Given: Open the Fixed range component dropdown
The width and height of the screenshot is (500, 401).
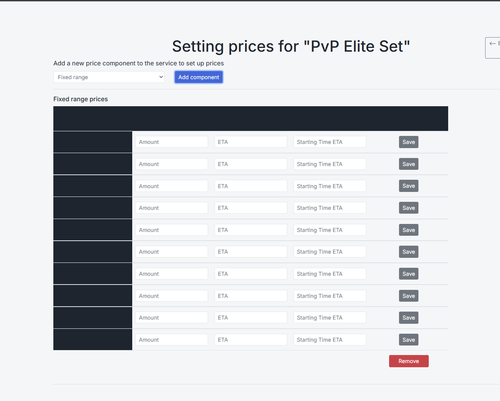Looking at the screenshot, I should pos(109,77).
